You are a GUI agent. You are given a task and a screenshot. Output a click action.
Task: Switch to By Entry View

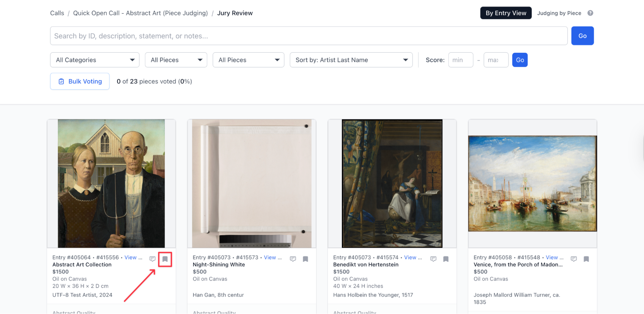[x=506, y=13]
